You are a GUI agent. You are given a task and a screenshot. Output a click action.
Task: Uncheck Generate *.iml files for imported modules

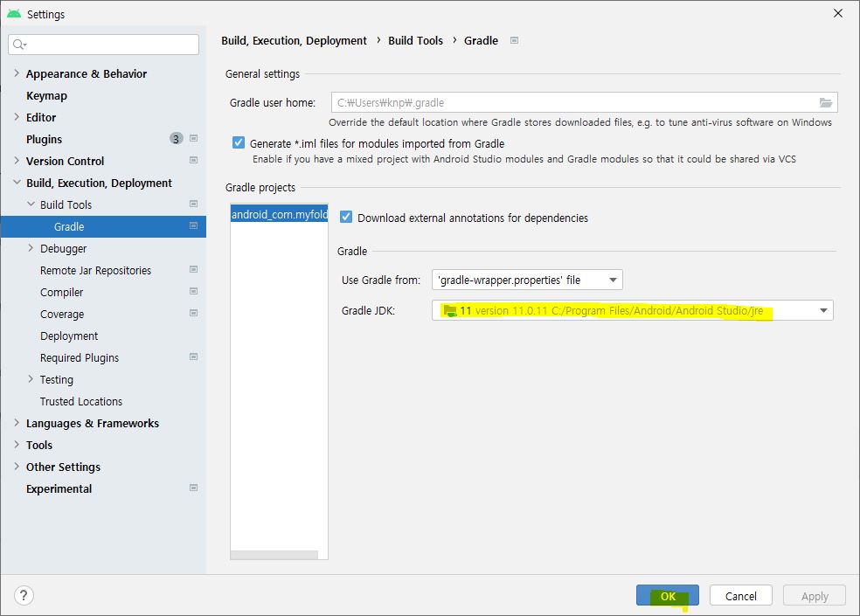pos(239,143)
